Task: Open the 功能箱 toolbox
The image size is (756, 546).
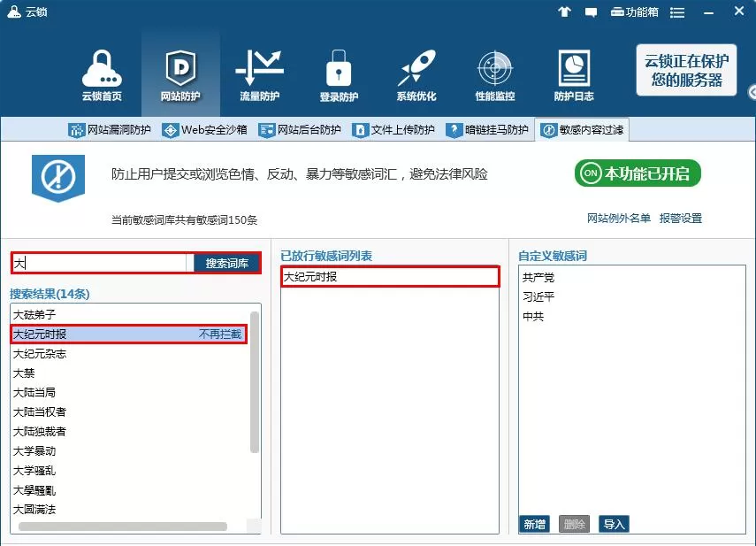Action: 634,12
